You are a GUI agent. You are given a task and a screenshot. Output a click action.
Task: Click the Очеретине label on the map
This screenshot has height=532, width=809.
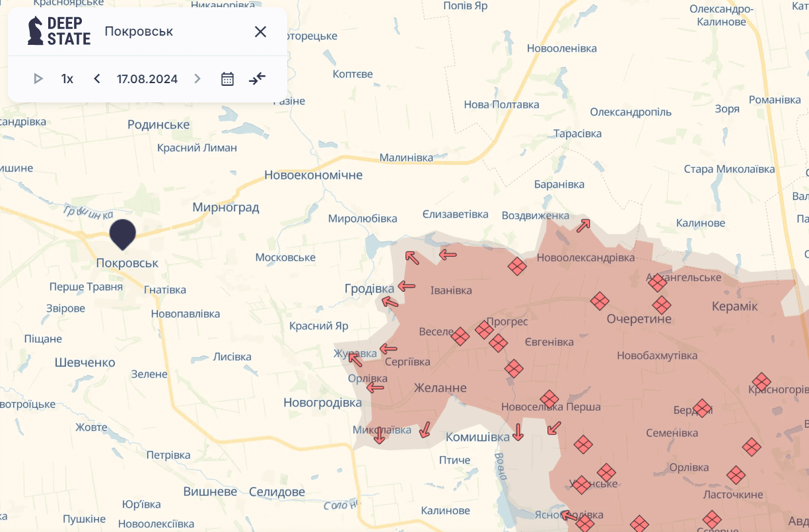pos(639,319)
